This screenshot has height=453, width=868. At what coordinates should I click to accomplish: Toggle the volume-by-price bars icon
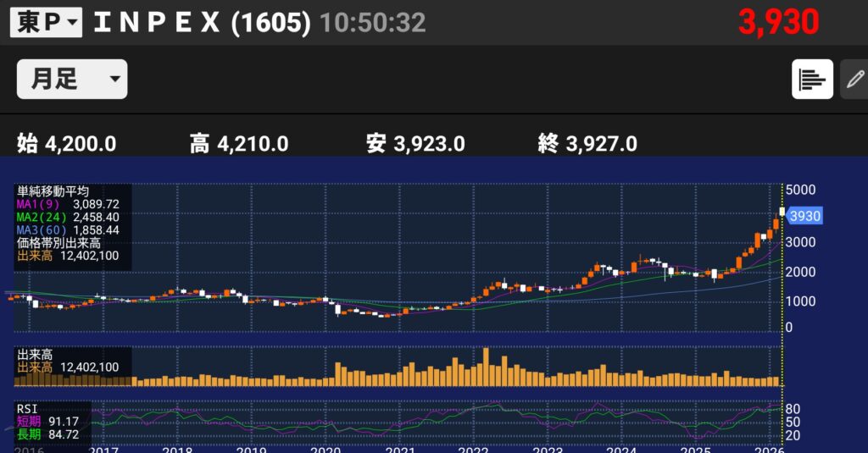click(x=812, y=80)
